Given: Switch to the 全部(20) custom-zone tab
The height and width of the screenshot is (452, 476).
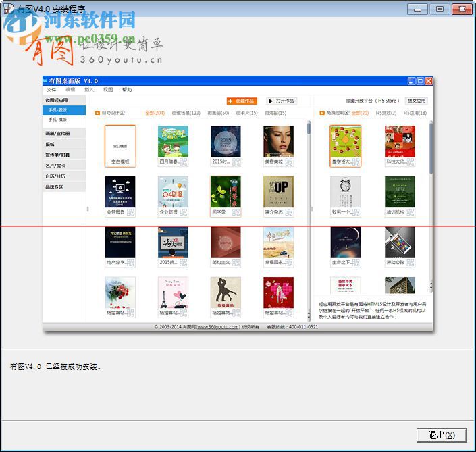Looking at the screenshot, I should tap(360, 113).
